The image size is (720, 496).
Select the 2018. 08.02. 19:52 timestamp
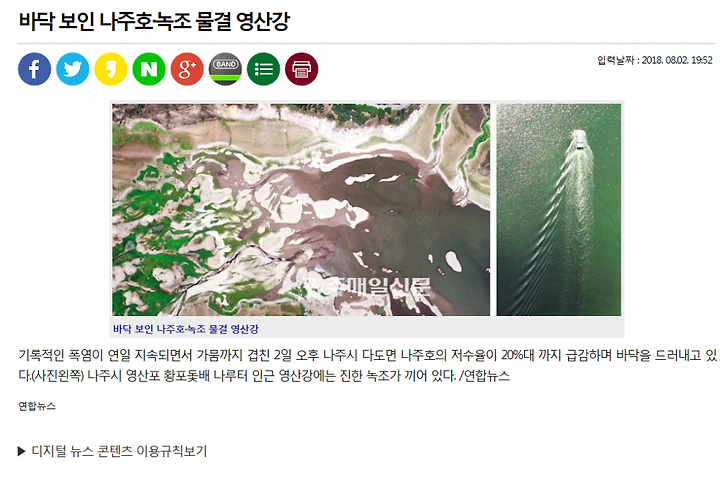coord(677,60)
